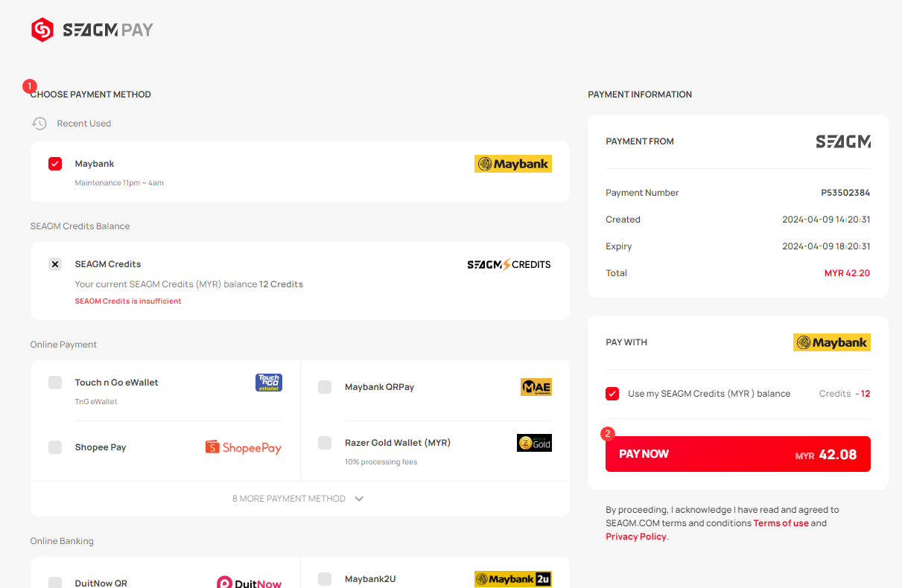Viewport: 902px width, 588px height.
Task: Click the Touch n Go eWallet label
Action: (117, 383)
